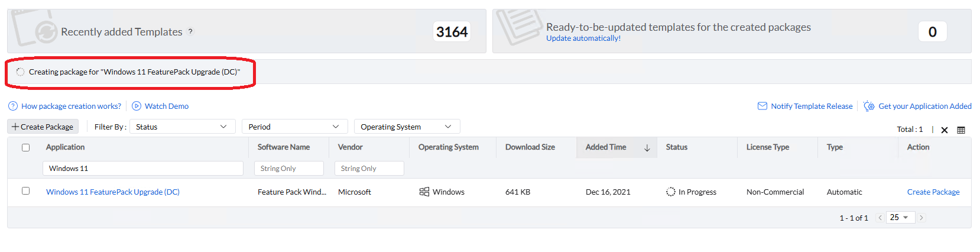Click the Notify Template Release envelope icon
Image resolution: width=980 pixels, height=252 pixels.
762,106
